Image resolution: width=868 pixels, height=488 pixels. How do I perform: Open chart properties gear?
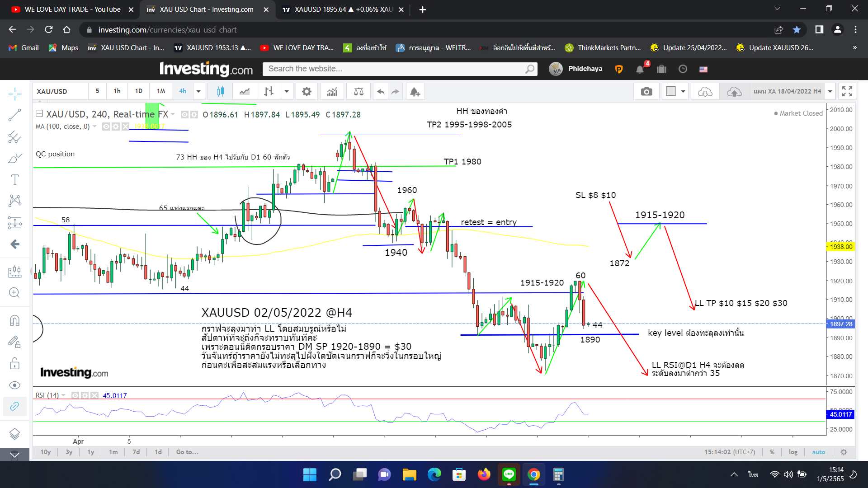307,91
